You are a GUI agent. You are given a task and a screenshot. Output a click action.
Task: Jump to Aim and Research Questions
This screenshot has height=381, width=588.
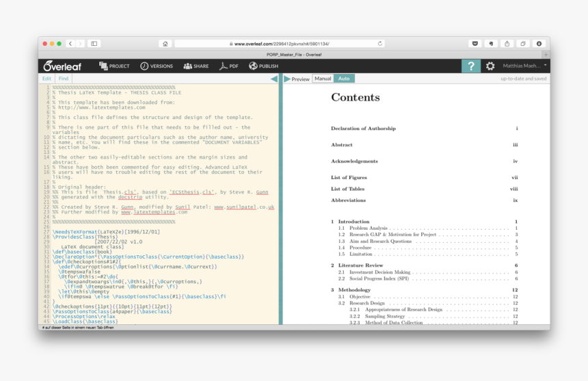[x=380, y=241]
